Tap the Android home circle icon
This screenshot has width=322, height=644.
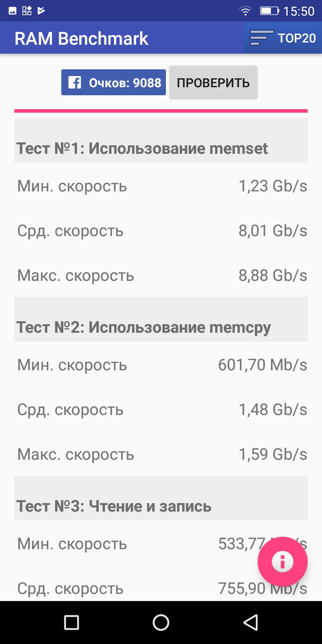[161, 622]
